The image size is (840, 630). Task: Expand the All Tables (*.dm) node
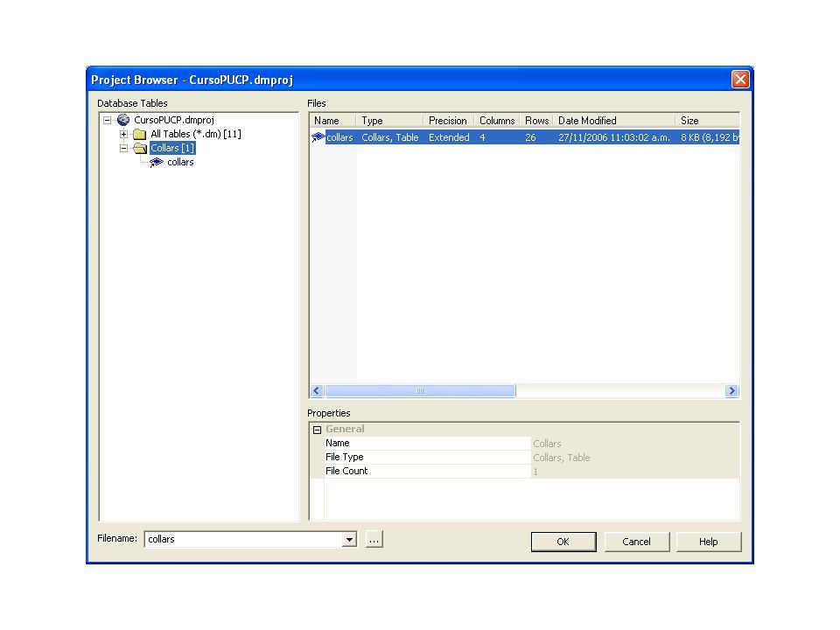(x=123, y=134)
